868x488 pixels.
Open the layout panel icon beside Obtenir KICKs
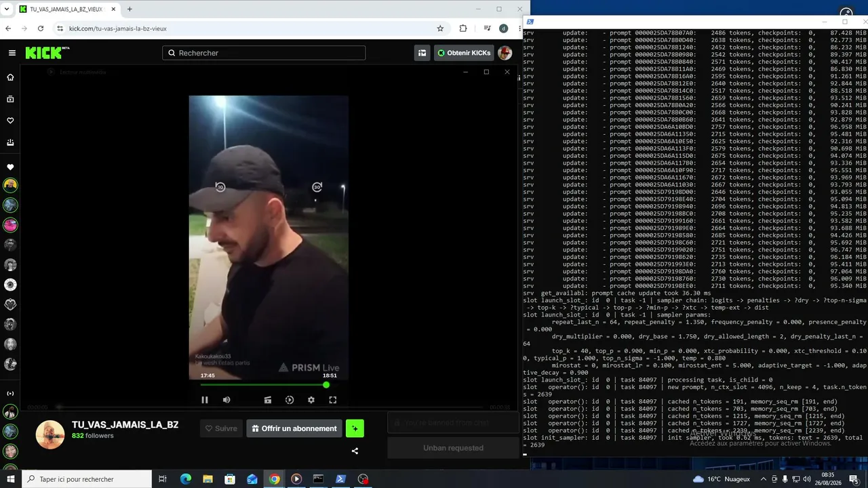(422, 53)
